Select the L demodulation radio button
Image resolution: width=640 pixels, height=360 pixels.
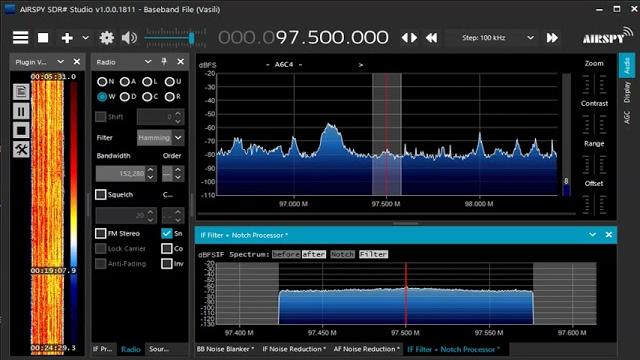coord(147,82)
